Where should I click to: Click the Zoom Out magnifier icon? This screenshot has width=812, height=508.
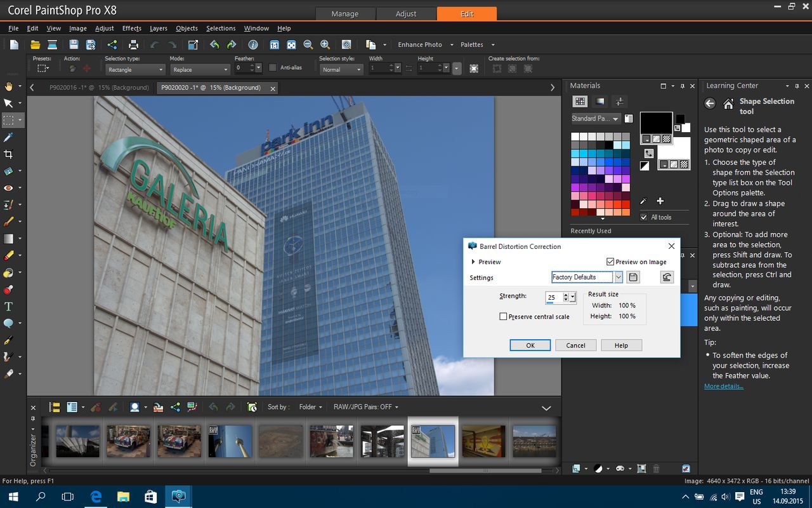[x=308, y=44]
